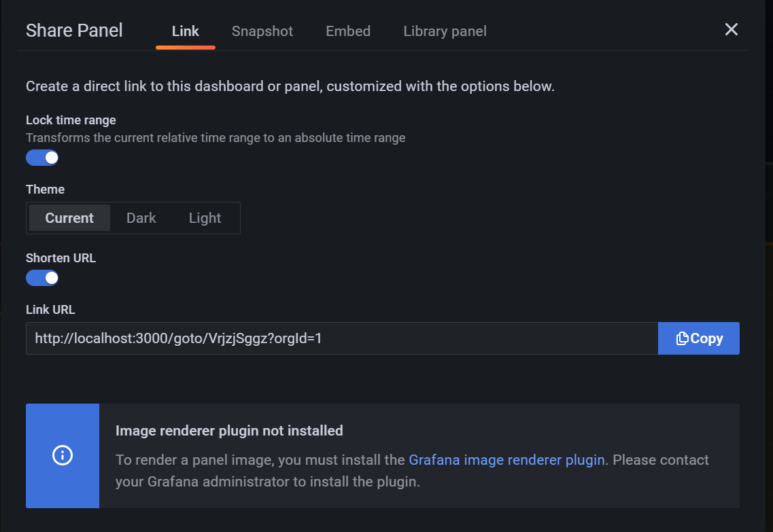
Task: Select the Dark theme option
Action: (141, 218)
